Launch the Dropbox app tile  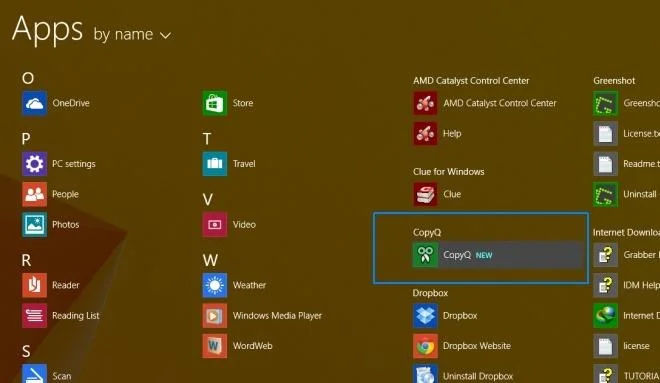point(445,315)
